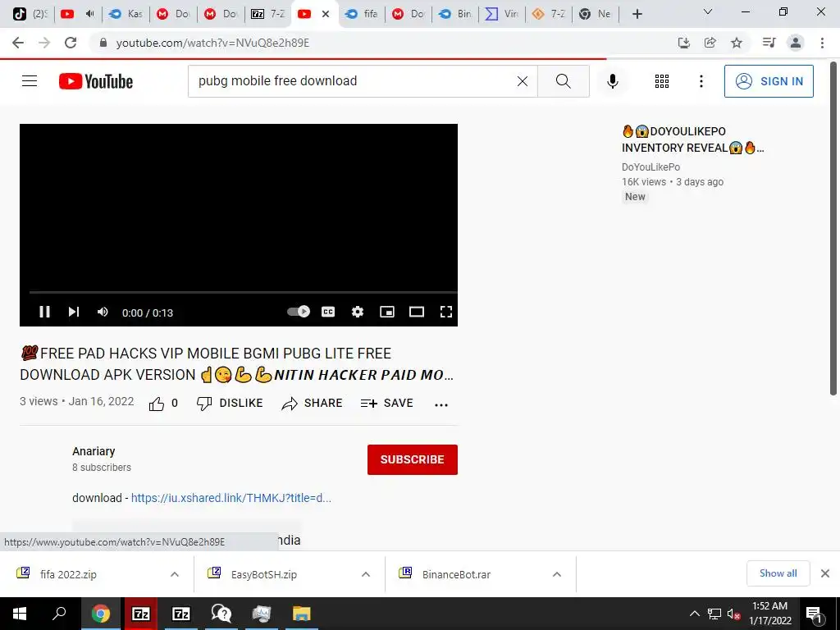Image resolution: width=840 pixels, height=630 pixels.
Task: Open the tab search chevron
Action: tap(708, 11)
